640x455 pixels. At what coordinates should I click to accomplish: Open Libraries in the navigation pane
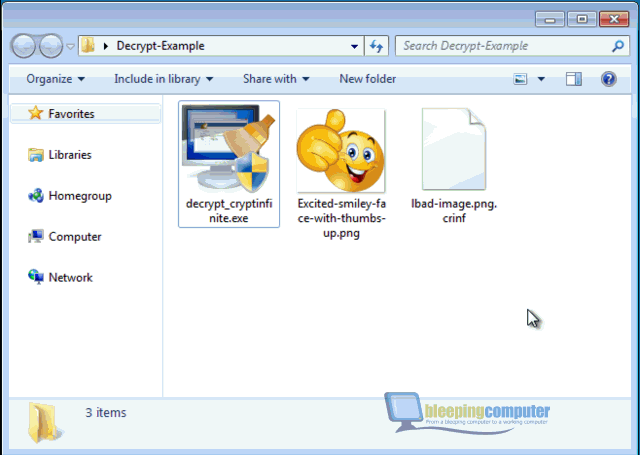point(69,155)
